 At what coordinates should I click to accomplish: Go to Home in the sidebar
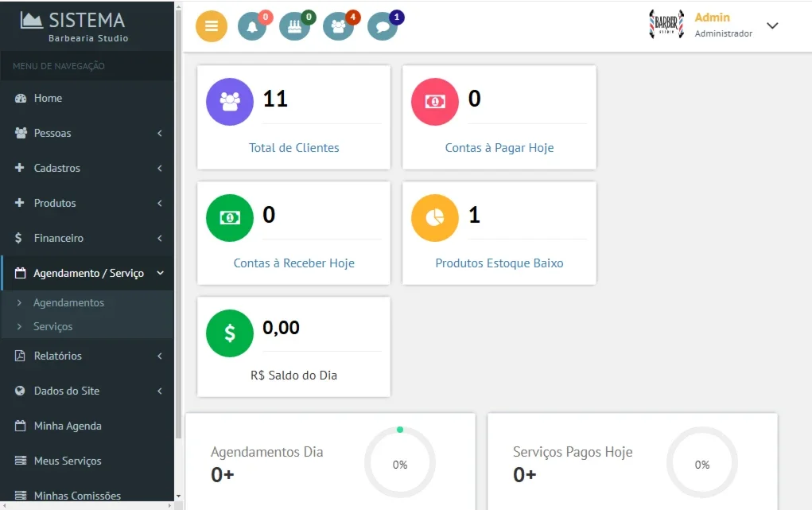(87, 98)
